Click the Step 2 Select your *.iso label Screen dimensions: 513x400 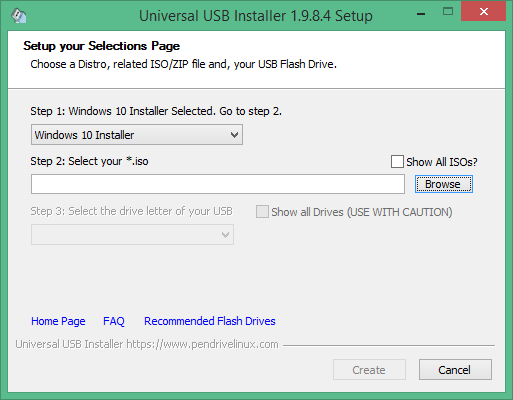click(89, 161)
